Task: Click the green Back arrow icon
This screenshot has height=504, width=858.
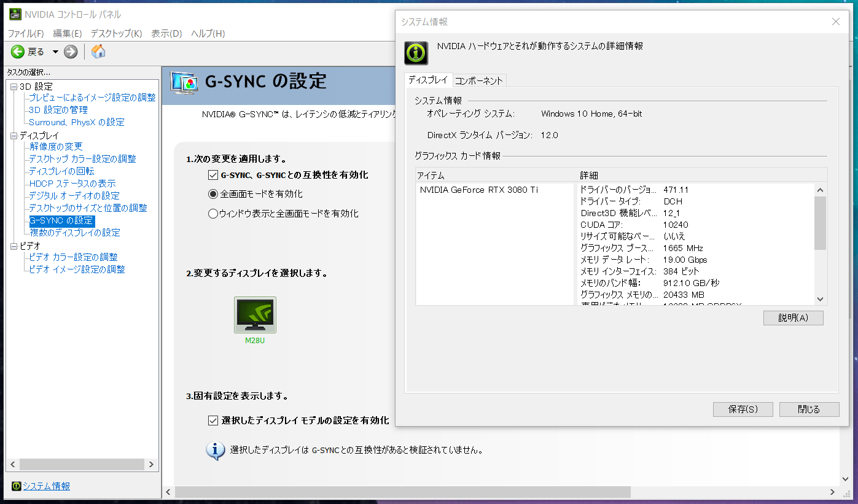Action: (17, 52)
